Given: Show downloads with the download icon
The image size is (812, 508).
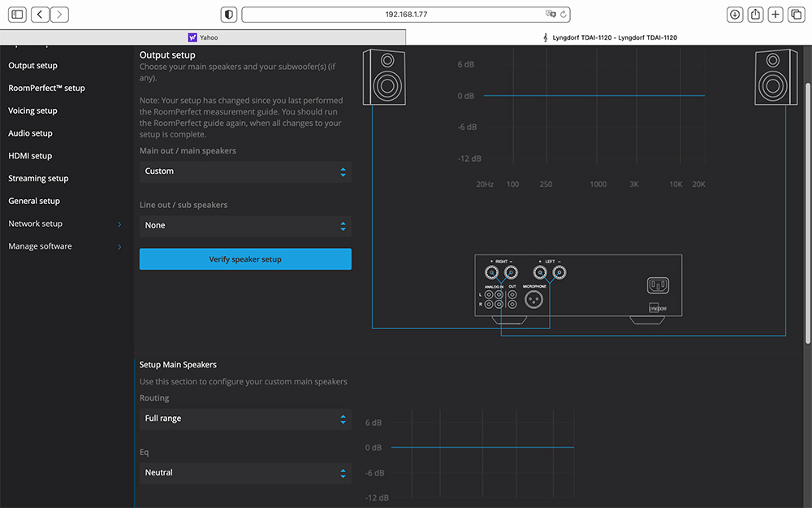Looking at the screenshot, I should [735, 15].
